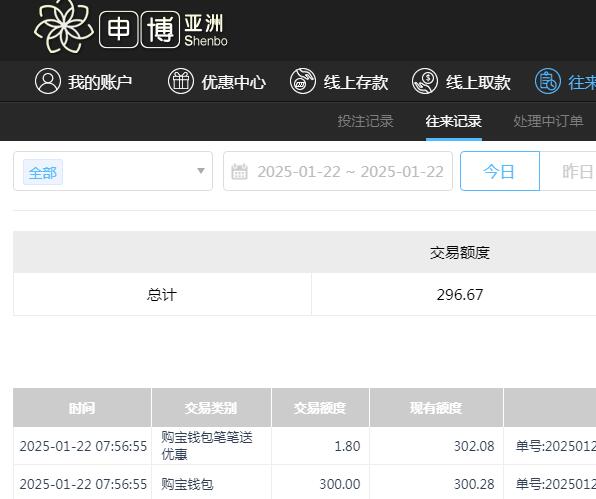Viewport: 596px width, 499px height.
Task: Switch to 处理中订单 tab
Action: [x=548, y=121]
